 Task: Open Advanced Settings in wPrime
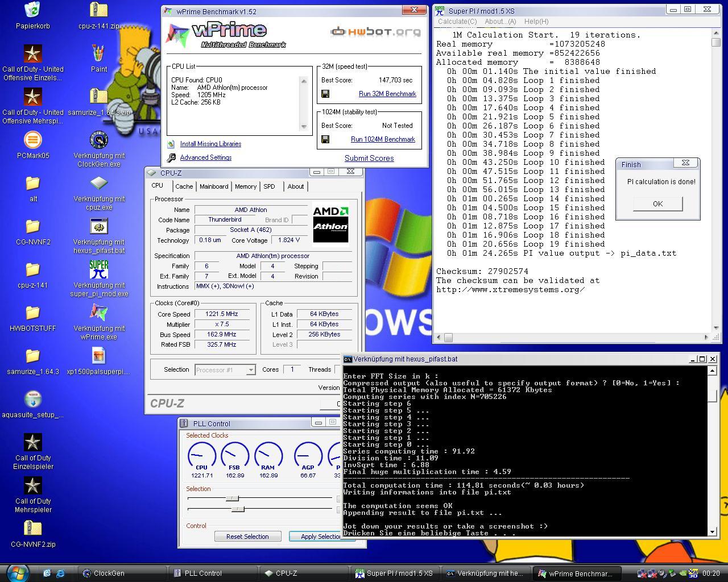(205, 157)
